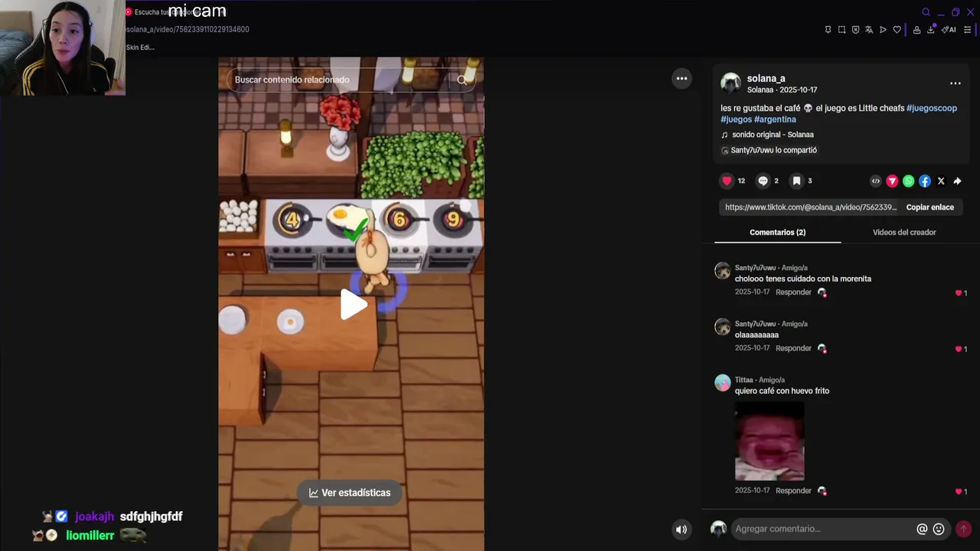Reply to Tittaa's comment

(793, 491)
